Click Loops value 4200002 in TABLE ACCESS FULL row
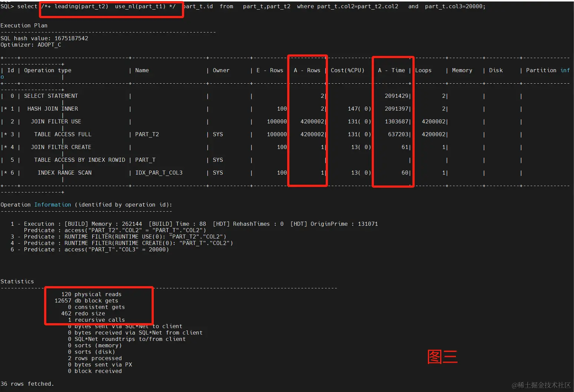Screen dimensions: 574x392 tap(434, 134)
